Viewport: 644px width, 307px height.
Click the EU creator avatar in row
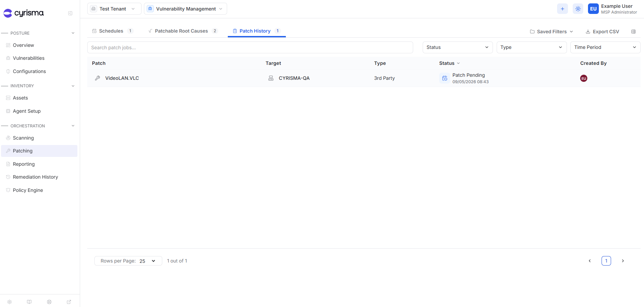pos(584,78)
